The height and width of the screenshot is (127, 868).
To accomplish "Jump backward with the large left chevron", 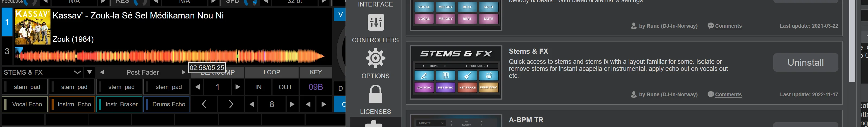I will pos(204,104).
